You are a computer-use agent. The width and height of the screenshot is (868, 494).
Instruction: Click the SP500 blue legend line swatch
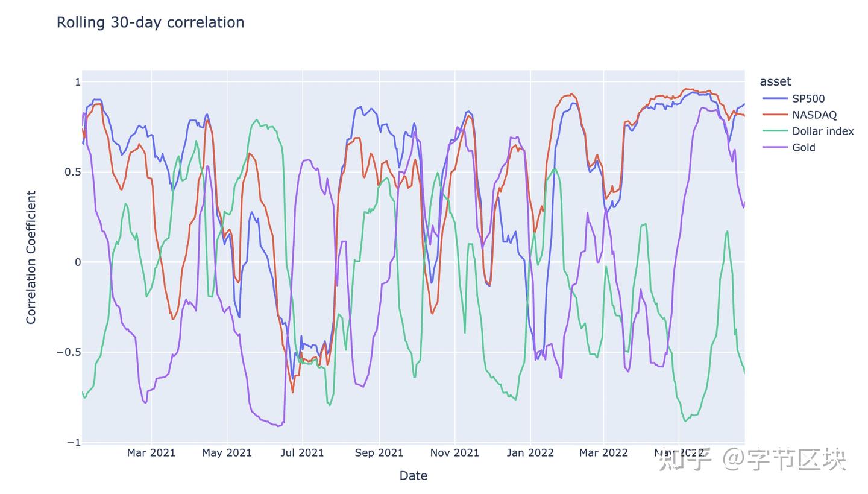coord(775,98)
